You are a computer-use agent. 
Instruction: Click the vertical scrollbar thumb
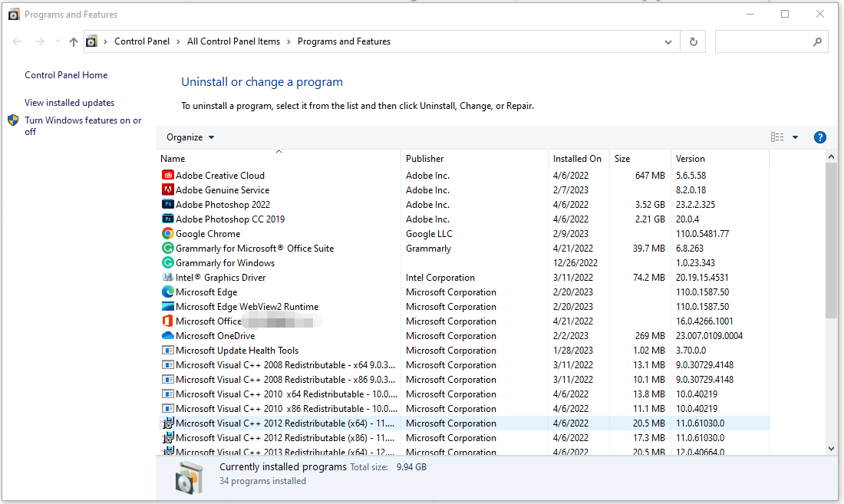click(831, 240)
